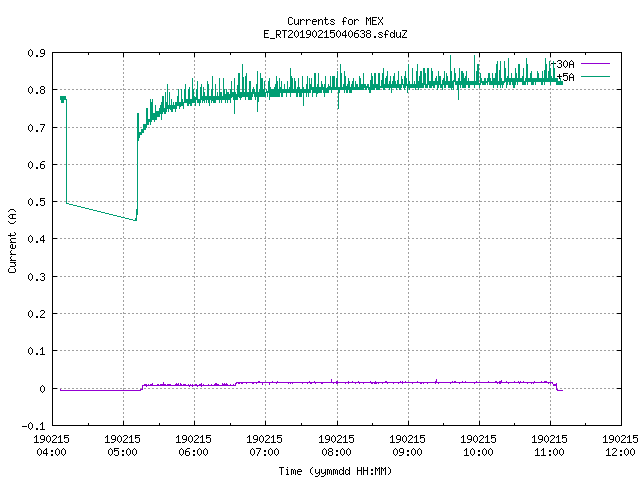Image resolution: width=640 pixels, height=480 pixels.
Task: Click the 190215 05:00 time label
Action: coord(122,446)
